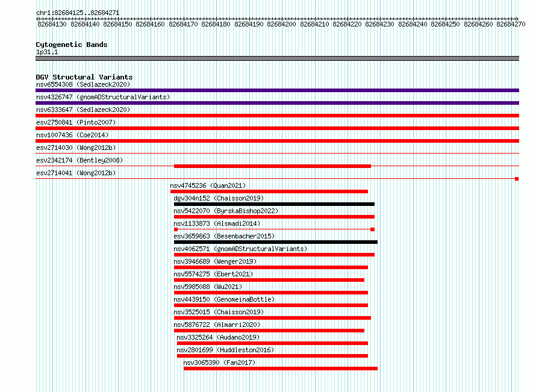Viewport: 536px width, 392px height.
Task: Click ruler position 82684190
Action: coord(249,24)
